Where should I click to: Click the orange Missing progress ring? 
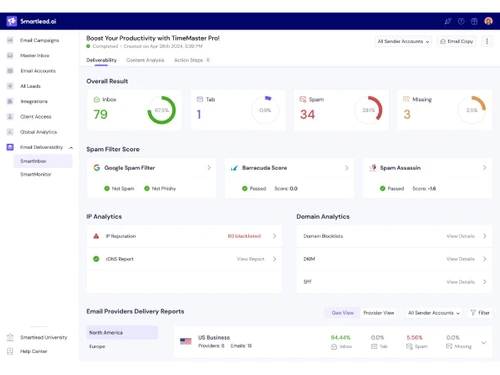(472, 110)
